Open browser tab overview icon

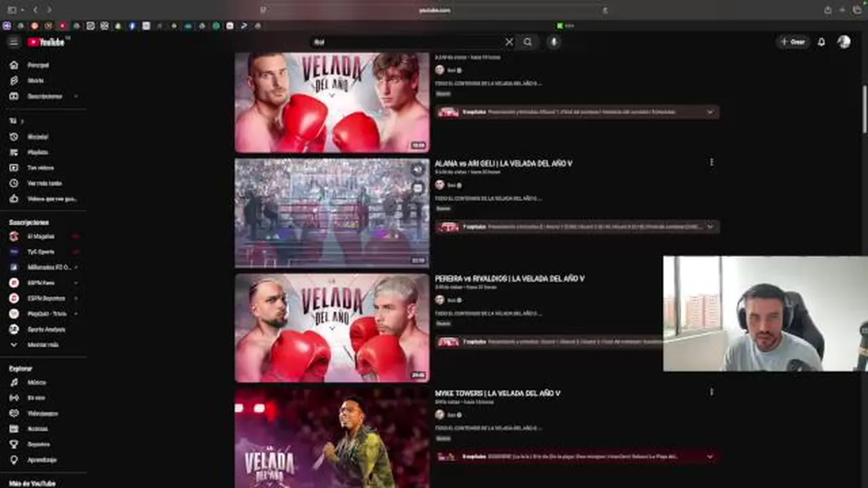[x=856, y=10]
